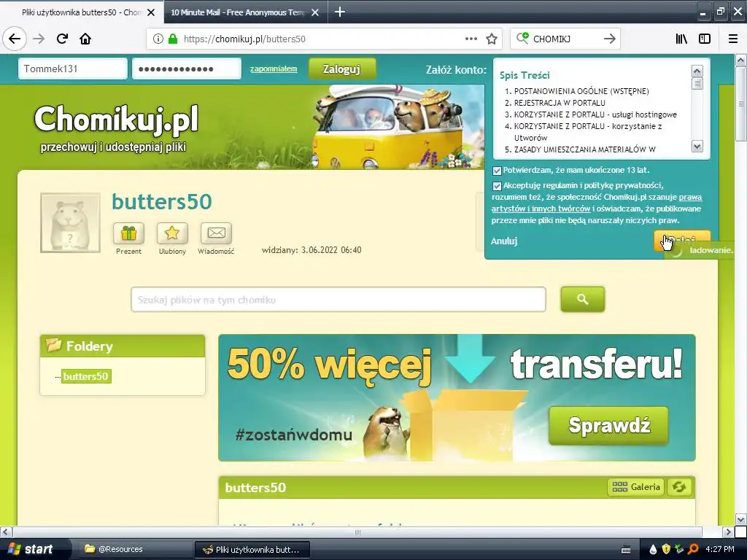Click the system tray shield icon
The height and width of the screenshot is (560, 747).
pos(666,549)
